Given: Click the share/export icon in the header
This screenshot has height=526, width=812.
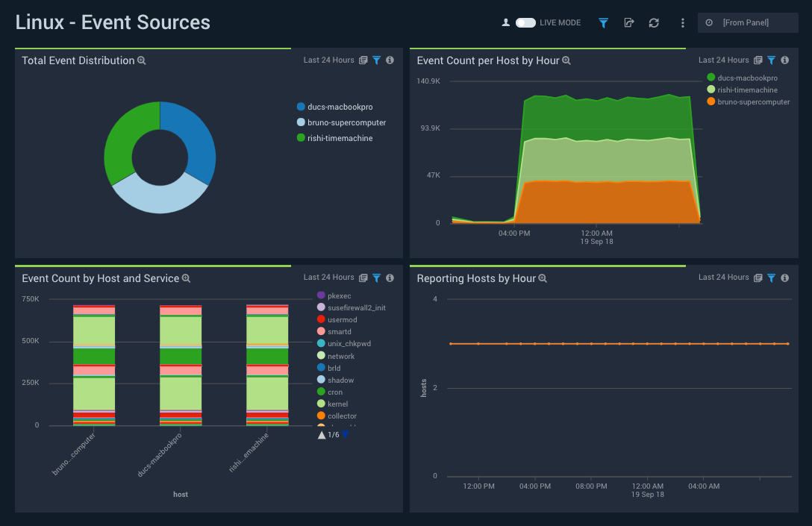Looking at the screenshot, I should (628, 23).
